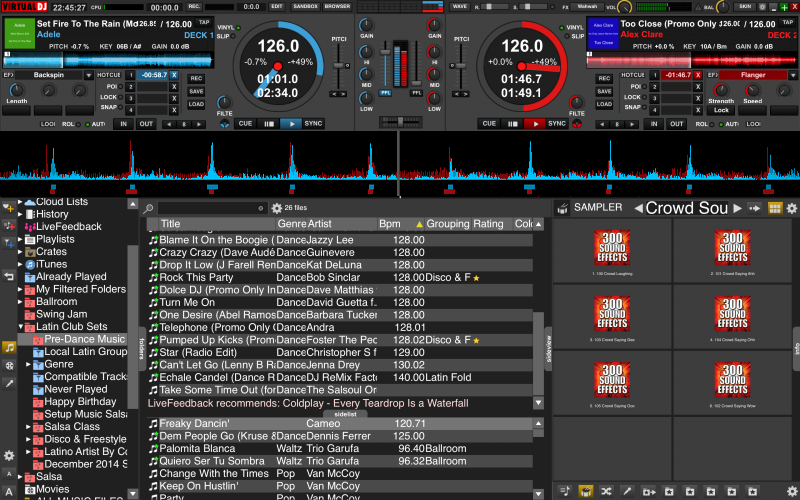Toggle VINYL mode on Deck 1
800x500 pixels.
pos(229,28)
